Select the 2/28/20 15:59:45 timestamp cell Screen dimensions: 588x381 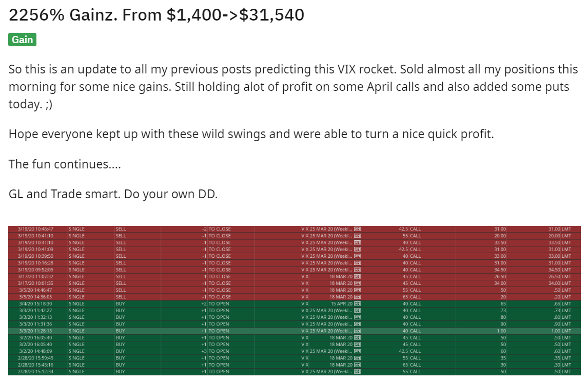[36, 358]
